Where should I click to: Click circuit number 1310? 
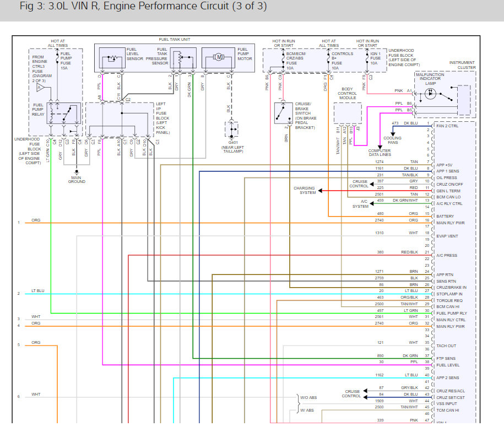click(380, 233)
